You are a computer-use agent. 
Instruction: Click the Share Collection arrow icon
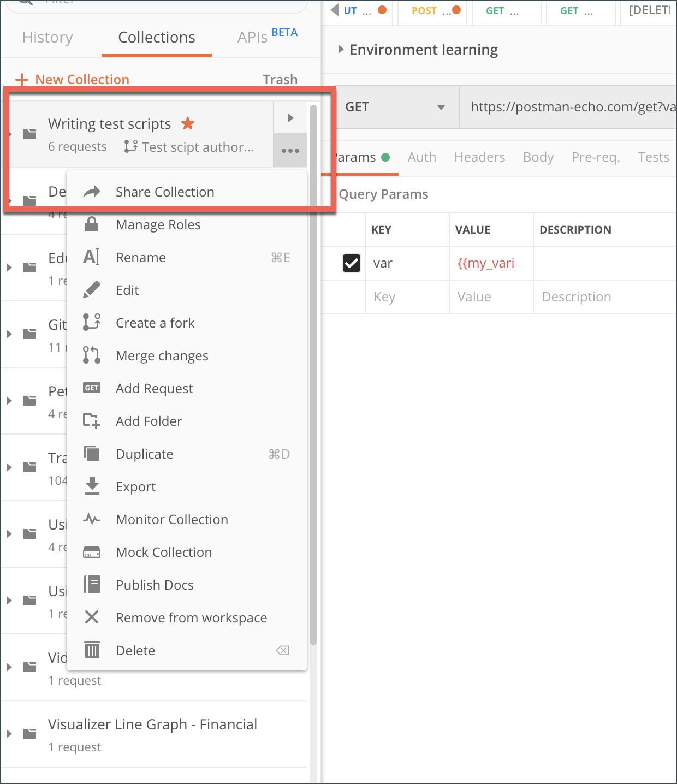pyautogui.click(x=92, y=192)
